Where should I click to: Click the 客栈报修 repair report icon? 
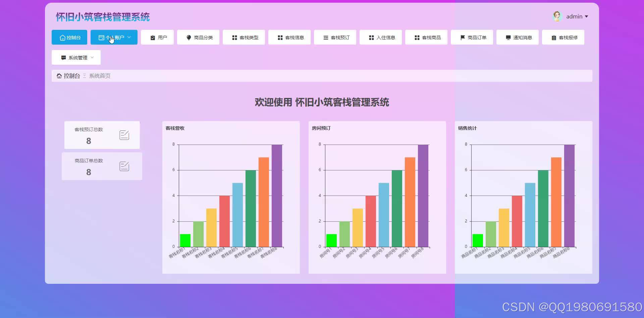click(x=554, y=37)
